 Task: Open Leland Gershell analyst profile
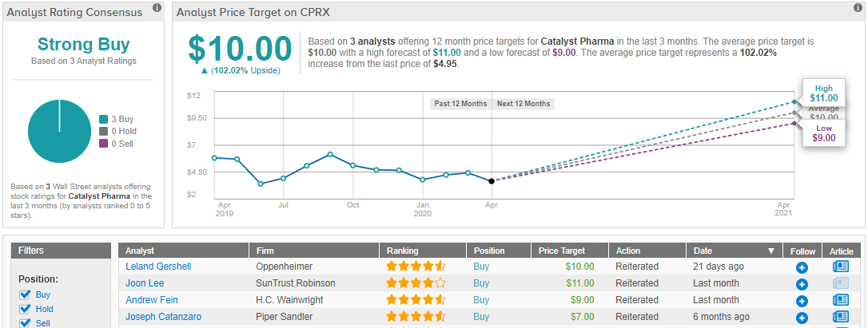(x=158, y=267)
